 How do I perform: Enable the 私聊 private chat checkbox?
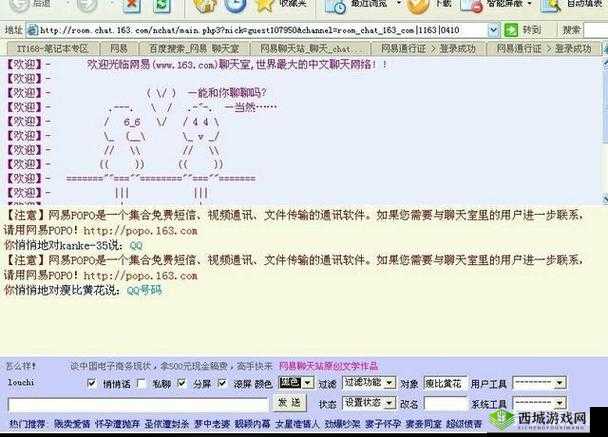click(142, 383)
